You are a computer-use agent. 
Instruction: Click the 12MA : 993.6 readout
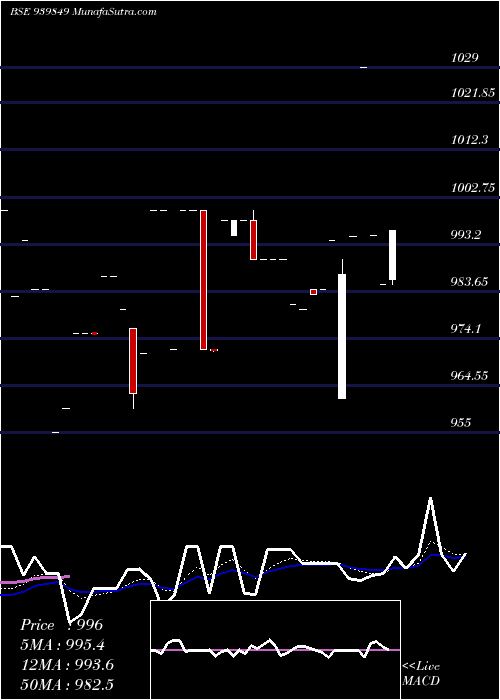(x=67, y=665)
